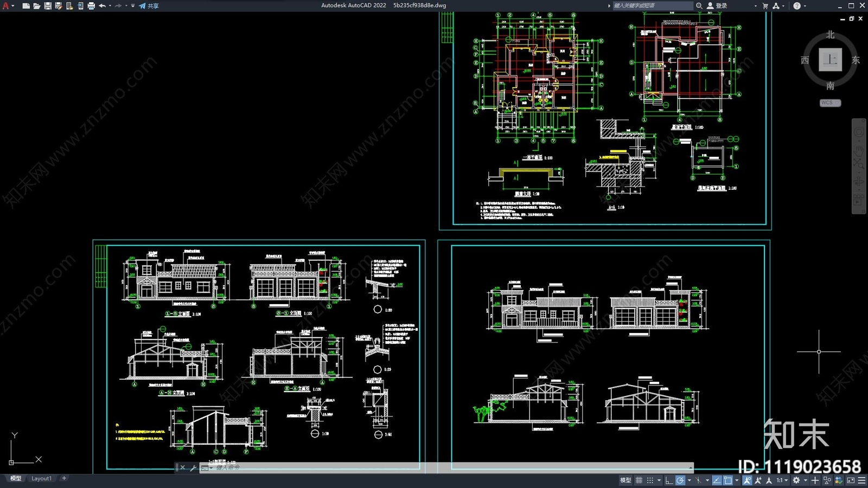Image resolution: width=868 pixels, height=488 pixels.
Task: Click the Save icon in quick access toolbar
Action: coord(48,5)
